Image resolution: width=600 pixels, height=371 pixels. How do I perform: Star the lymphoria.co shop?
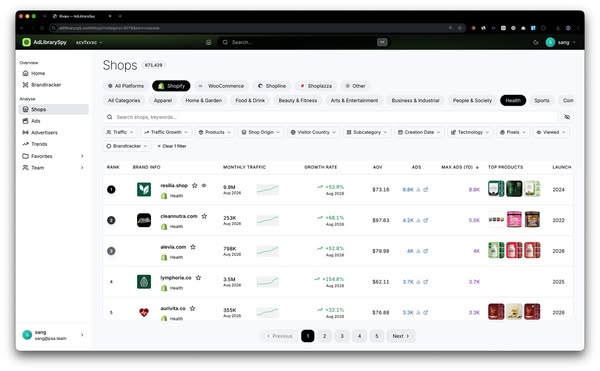[198, 278]
